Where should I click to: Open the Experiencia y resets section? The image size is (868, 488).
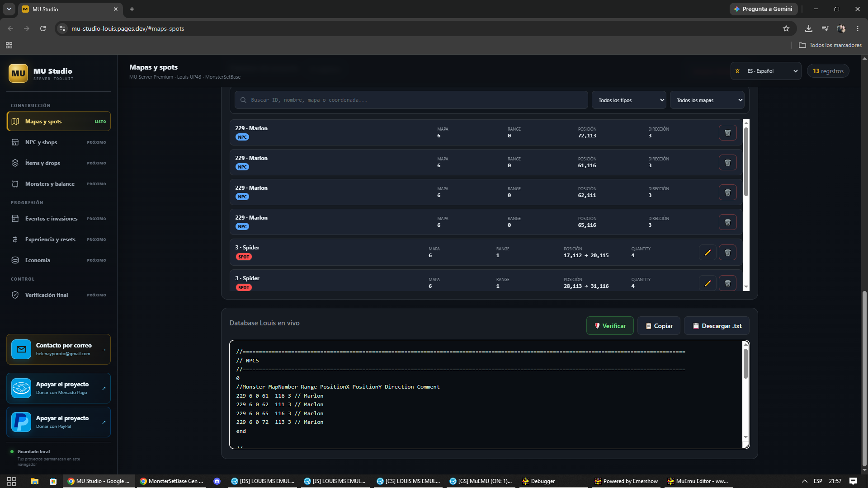pos(59,239)
